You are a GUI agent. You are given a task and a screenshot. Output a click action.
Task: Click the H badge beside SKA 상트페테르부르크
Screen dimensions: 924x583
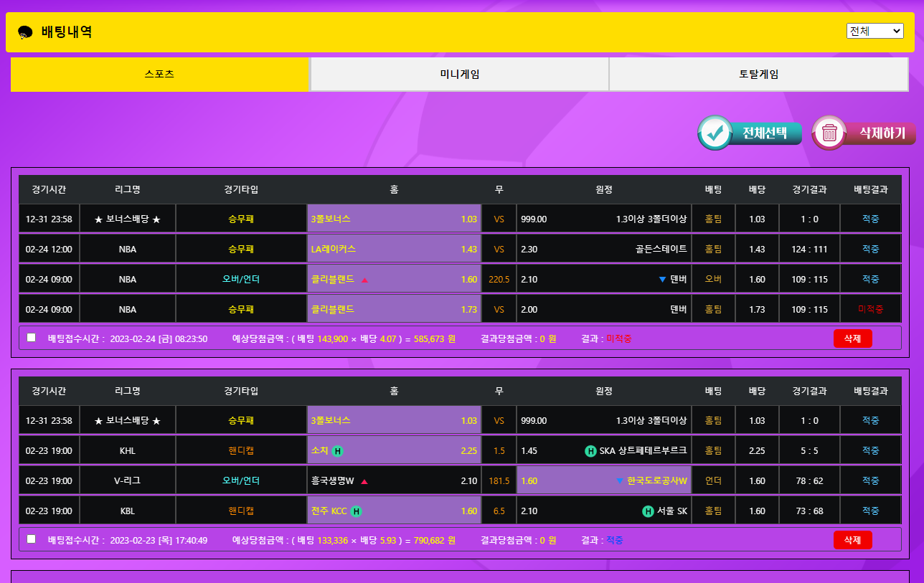[x=590, y=451]
